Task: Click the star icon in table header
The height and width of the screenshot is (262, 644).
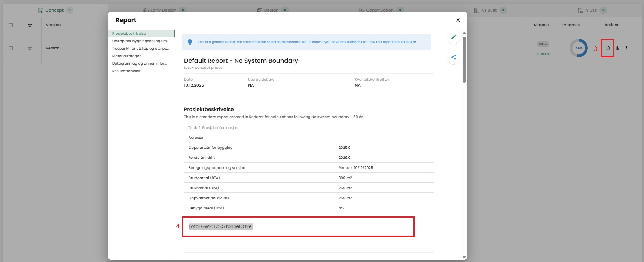Action: (30, 25)
